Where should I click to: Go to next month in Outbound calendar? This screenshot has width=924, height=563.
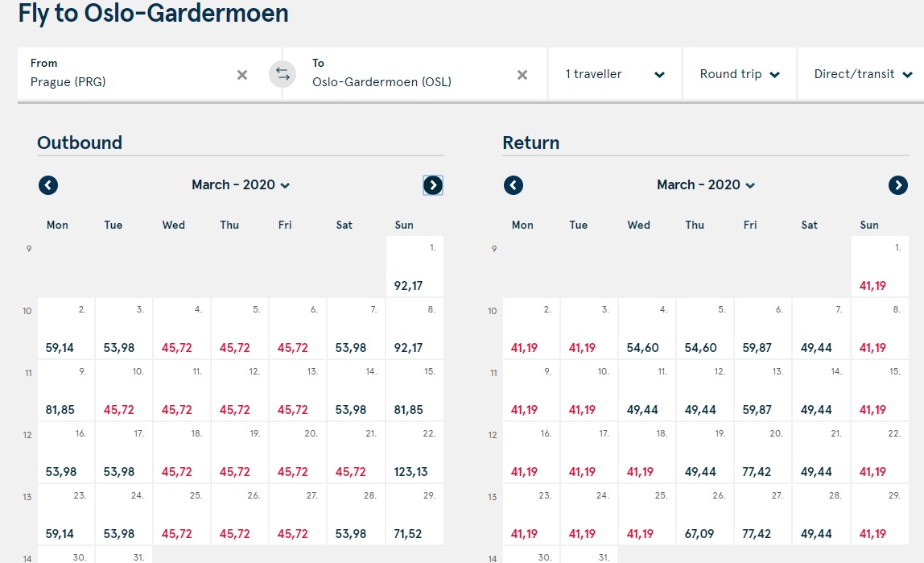pos(433,185)
